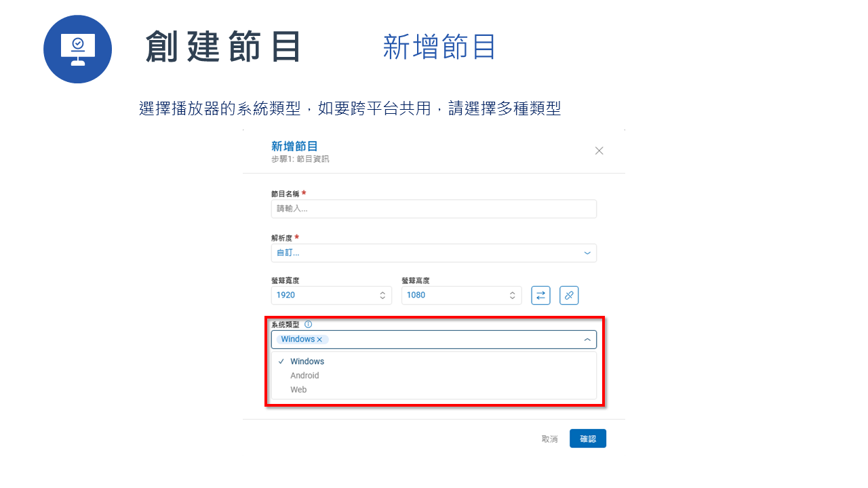Deselect the checked Windows option
The width and height of the screenshot is (868, 488).
click(307, 361)
